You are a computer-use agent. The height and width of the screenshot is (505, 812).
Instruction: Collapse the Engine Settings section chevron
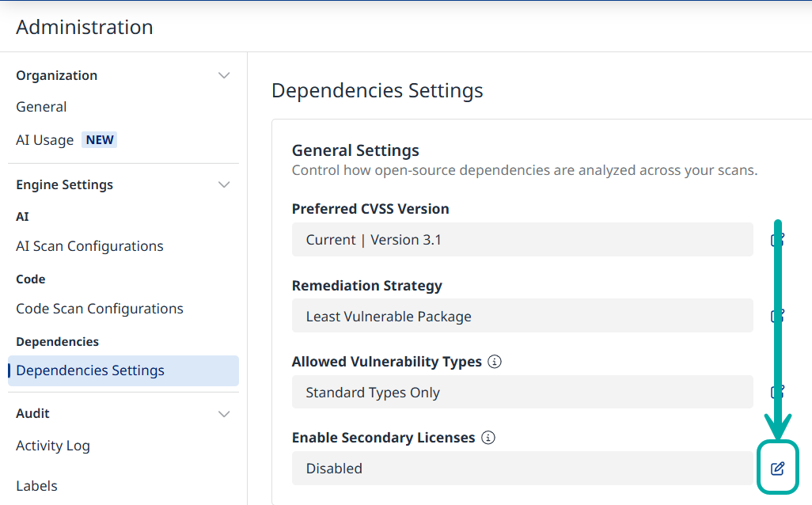(224, 185)
